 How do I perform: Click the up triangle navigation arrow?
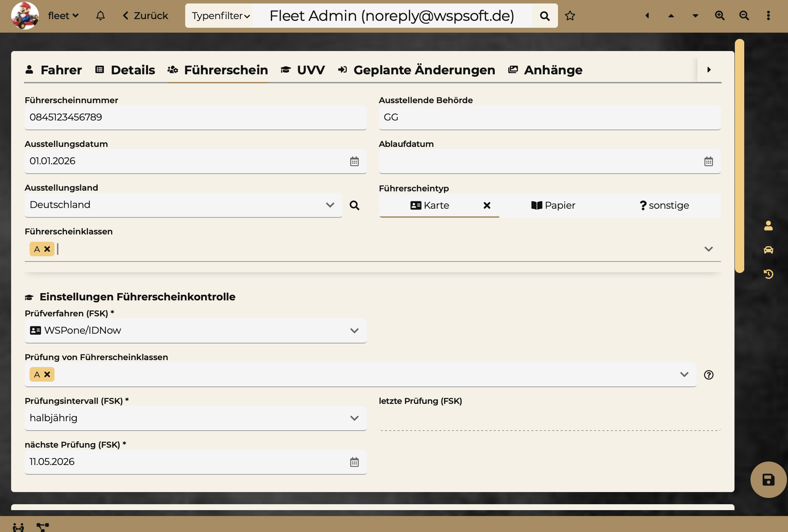(x=671, y=16)
